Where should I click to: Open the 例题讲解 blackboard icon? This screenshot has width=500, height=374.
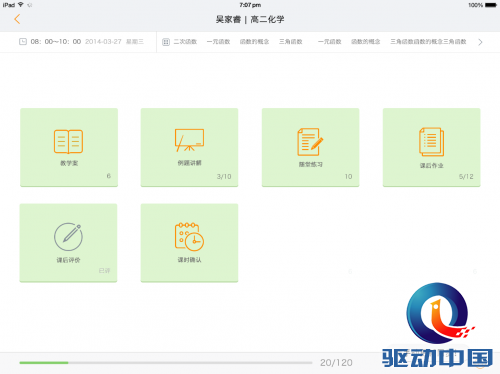click(x=189, y=140)
